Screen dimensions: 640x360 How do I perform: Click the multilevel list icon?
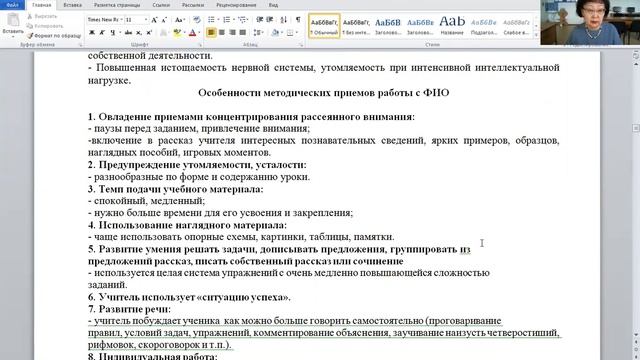(x=242, y=20)
